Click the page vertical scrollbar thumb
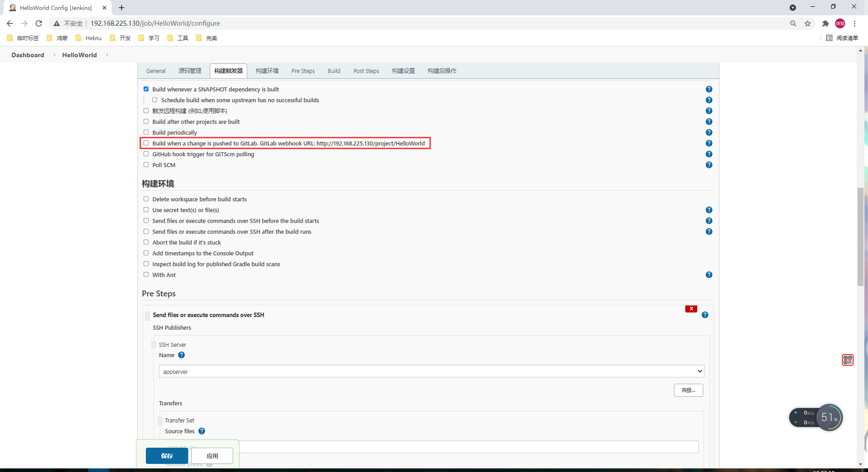 (860, 236)
